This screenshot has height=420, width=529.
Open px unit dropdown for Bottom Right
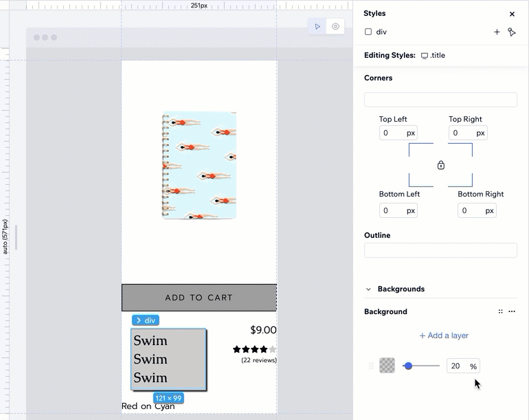(490, 210)
